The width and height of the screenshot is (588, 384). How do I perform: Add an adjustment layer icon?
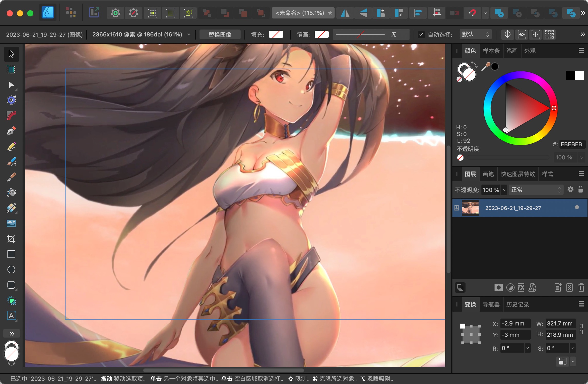[x=510, y=287]
